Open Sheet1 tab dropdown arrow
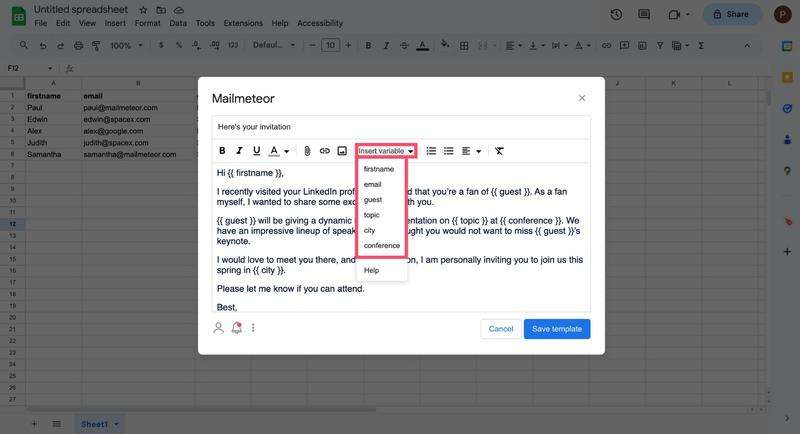This screenshot has height=434, width=800. (x=116, y=424)
